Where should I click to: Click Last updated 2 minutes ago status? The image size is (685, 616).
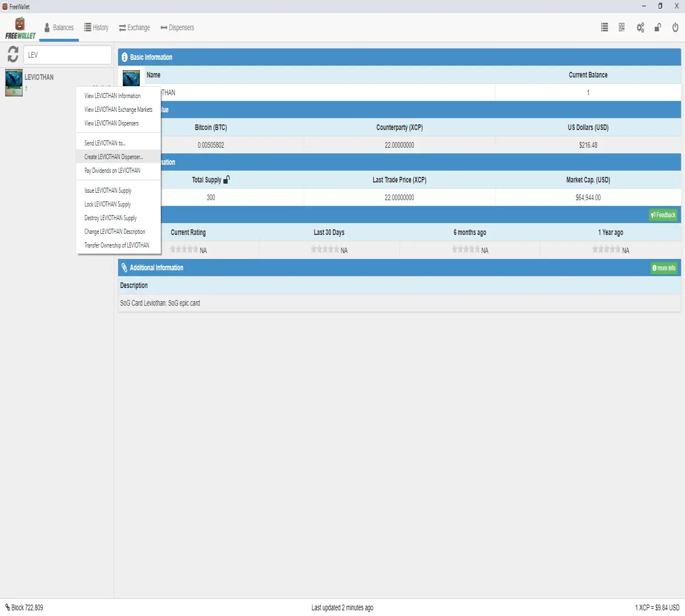click(x=342, y=607)
